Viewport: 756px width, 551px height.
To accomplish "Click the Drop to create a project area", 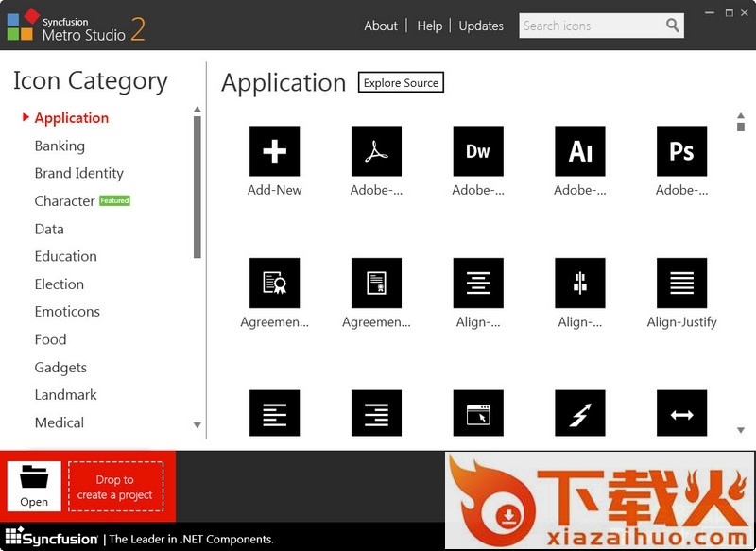I will (115, 487).
